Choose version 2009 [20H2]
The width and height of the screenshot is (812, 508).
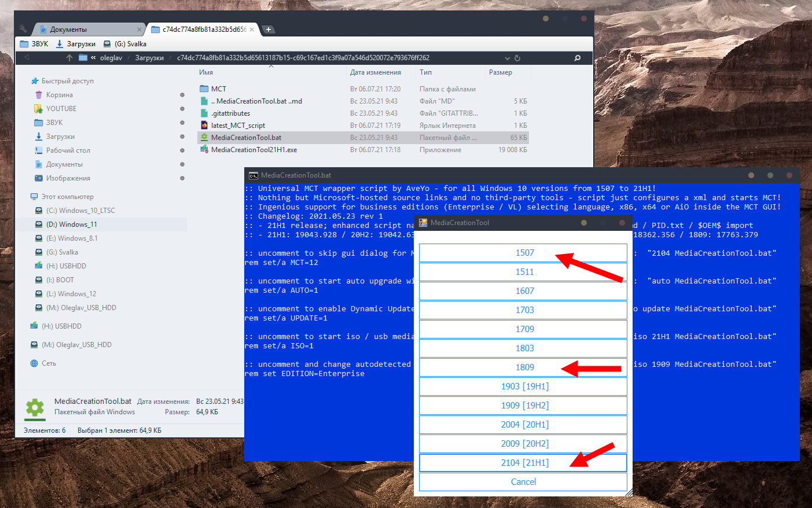pyautogui.click(x=523, y=444)
